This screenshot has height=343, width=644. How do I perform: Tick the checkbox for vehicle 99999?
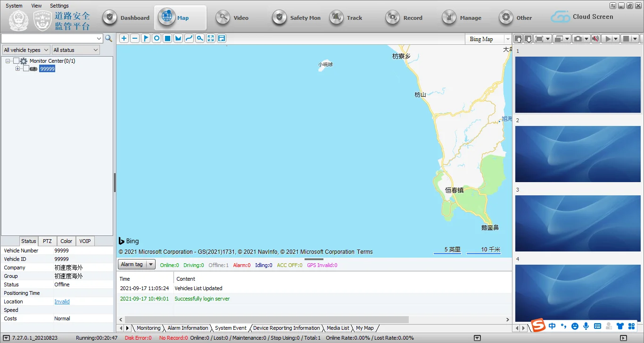26,69
